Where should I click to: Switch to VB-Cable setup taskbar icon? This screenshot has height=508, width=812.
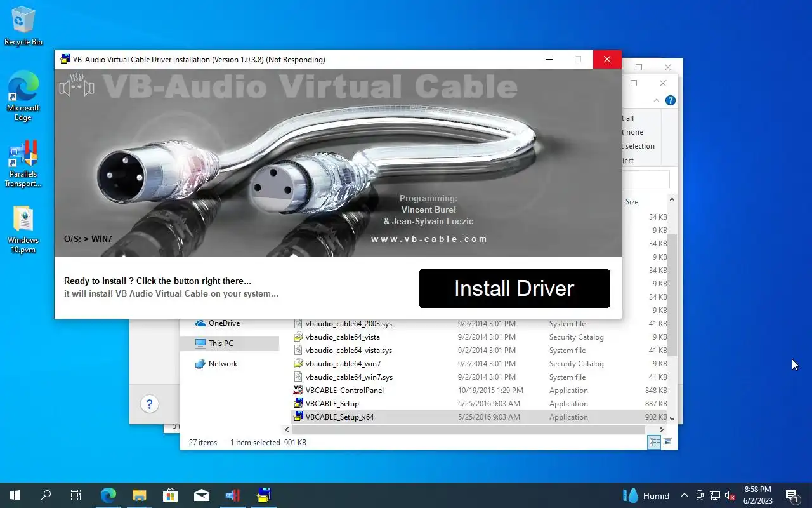point(263,495)
